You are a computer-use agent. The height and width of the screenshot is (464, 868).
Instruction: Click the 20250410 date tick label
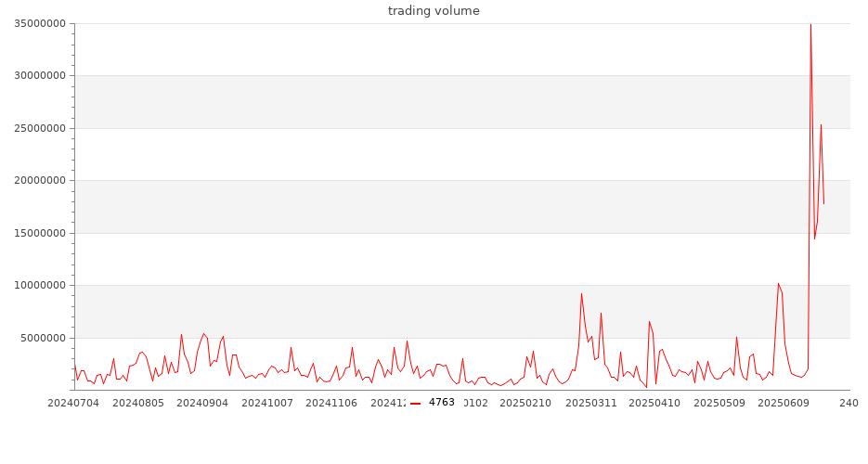(x=654, y=403)
